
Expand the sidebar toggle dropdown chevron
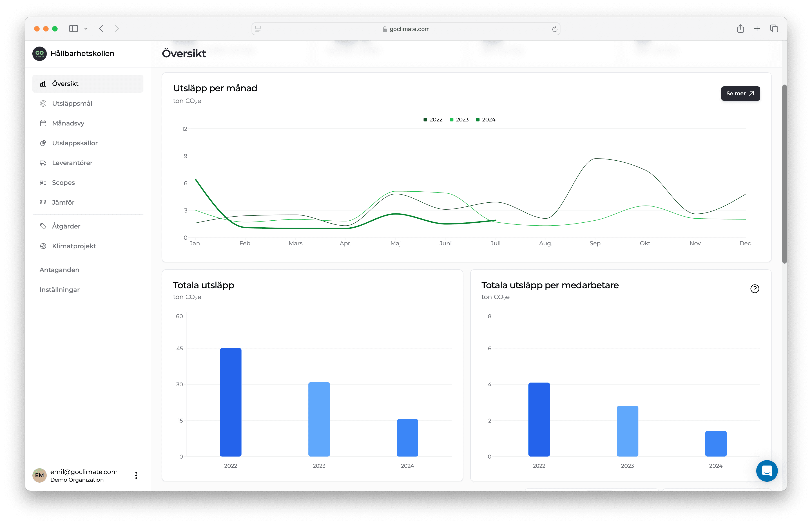86,29
